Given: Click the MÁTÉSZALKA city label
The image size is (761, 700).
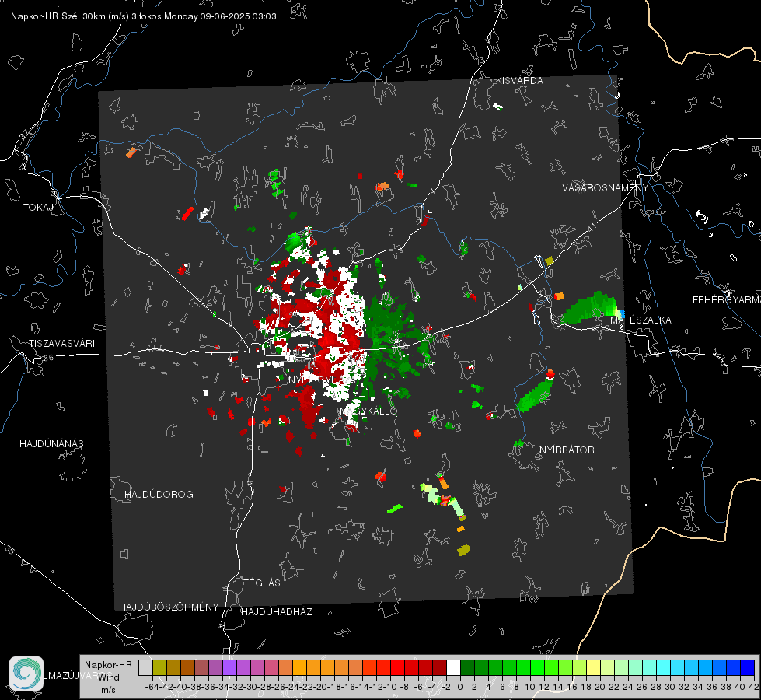Looking at the screenshot, I should (x=641, y=320).
